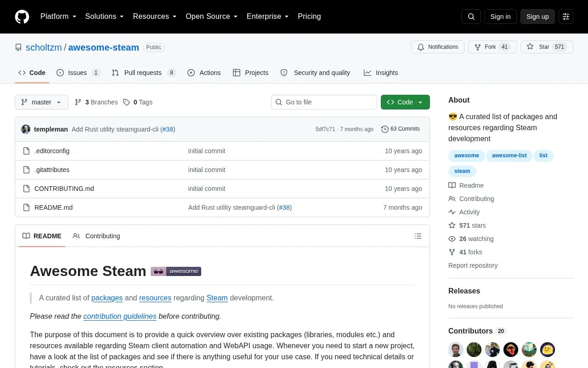The height and width of the screenshot is (368, 588).
Task: Select the awesome-list topic tag
Action: click(x=509, y=155)
